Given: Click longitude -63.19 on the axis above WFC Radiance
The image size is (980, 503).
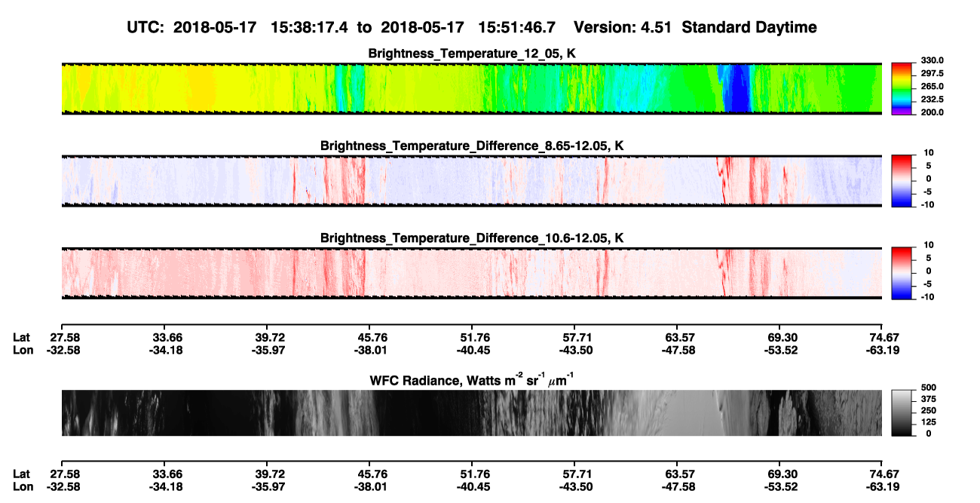Looking at the screenshot, I should click(882, 350).
